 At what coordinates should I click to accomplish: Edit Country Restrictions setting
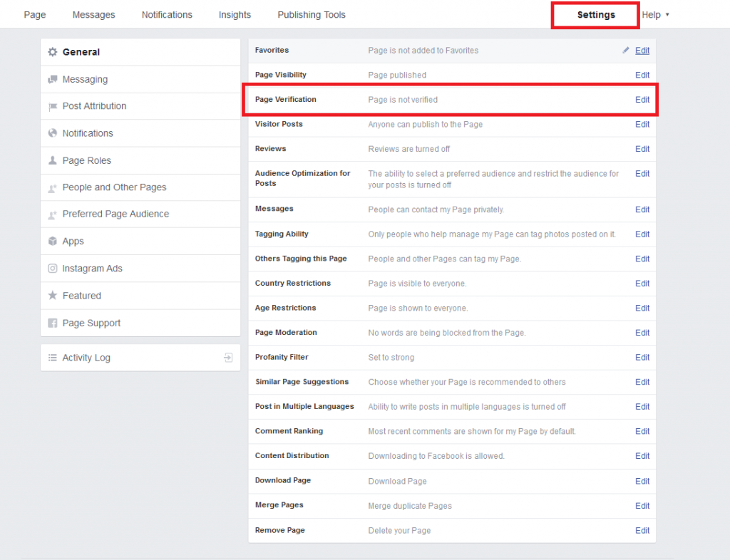pos(642,284)
